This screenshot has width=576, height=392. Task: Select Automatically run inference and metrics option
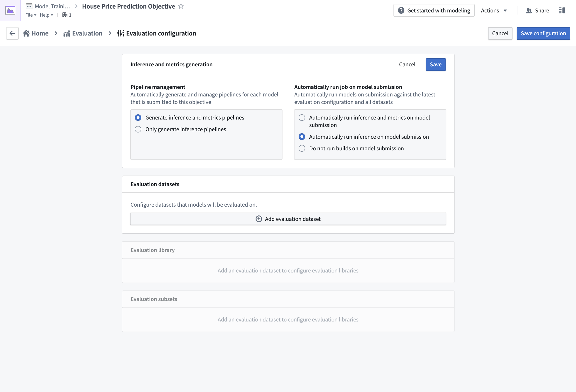point(302,117)
